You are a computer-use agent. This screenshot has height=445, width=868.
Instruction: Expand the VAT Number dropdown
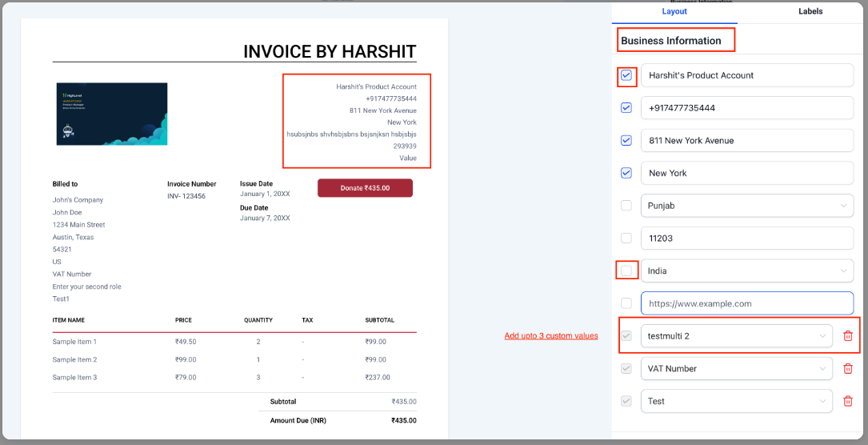[x=736, y=369]
